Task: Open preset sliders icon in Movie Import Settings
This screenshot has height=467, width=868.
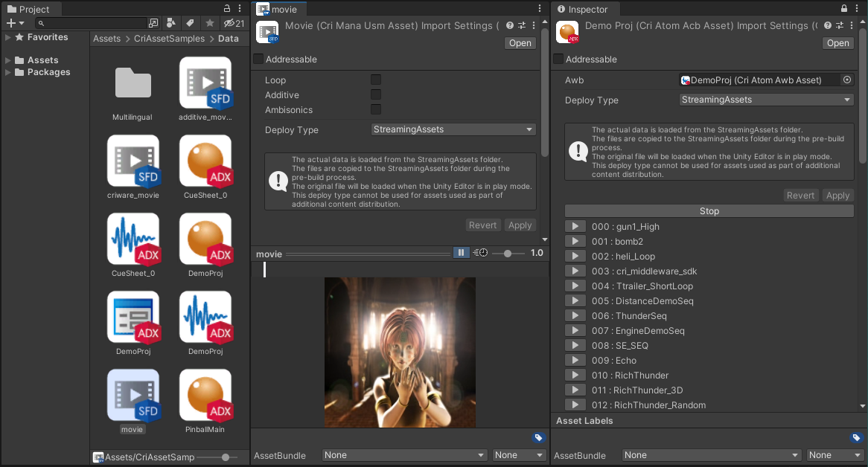Action: click(521, 25)
